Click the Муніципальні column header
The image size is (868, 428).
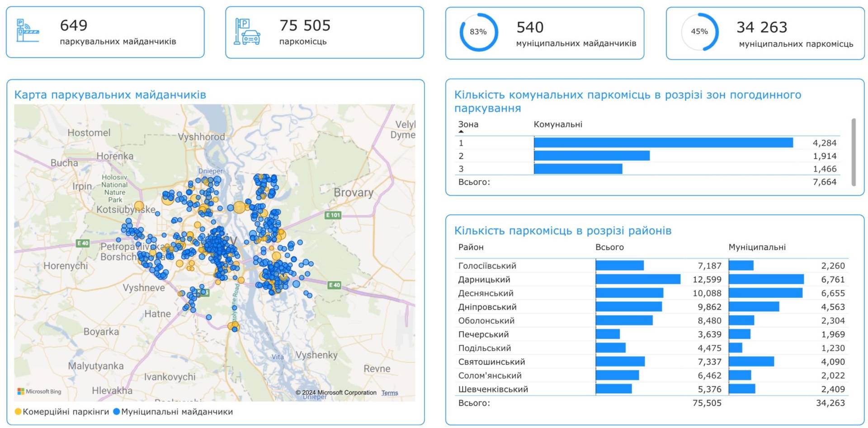pos(757,247)
